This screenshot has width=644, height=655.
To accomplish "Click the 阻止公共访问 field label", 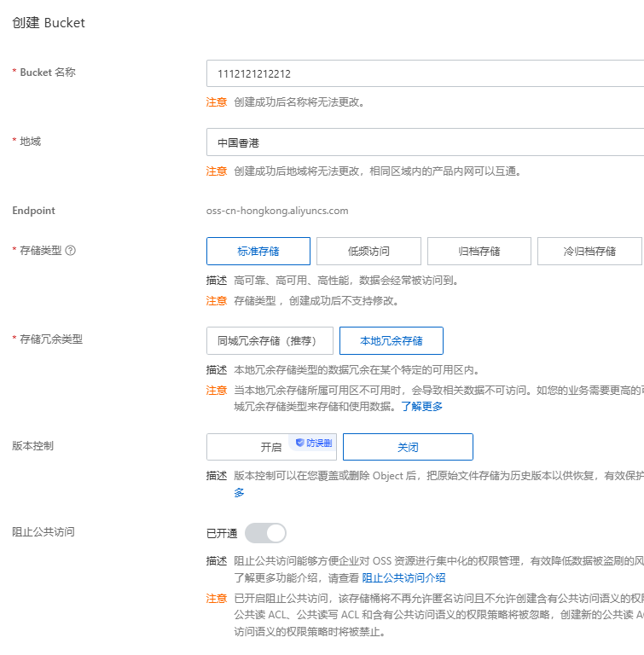I will coord(44,532).
